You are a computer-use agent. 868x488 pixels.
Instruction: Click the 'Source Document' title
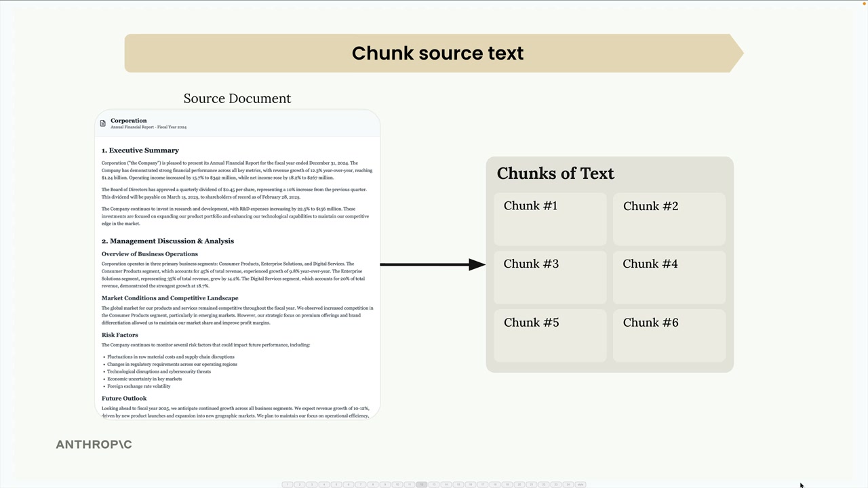coord(237,98)
